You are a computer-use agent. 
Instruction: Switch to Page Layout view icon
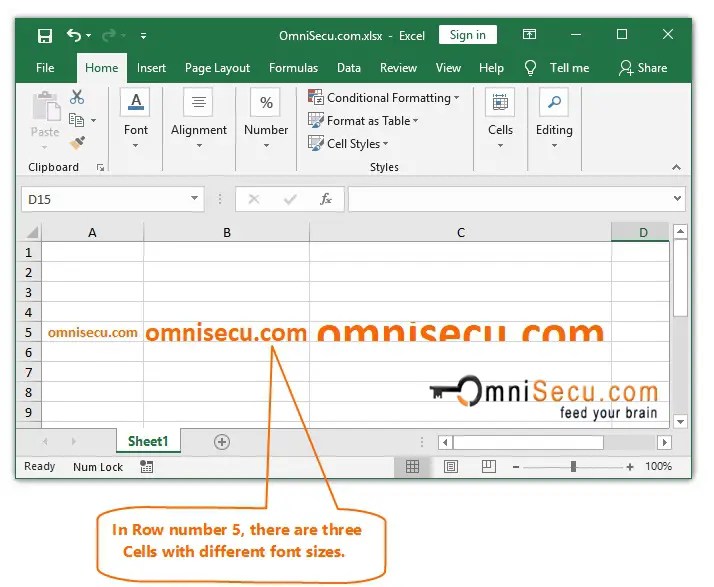click(451, 466)
